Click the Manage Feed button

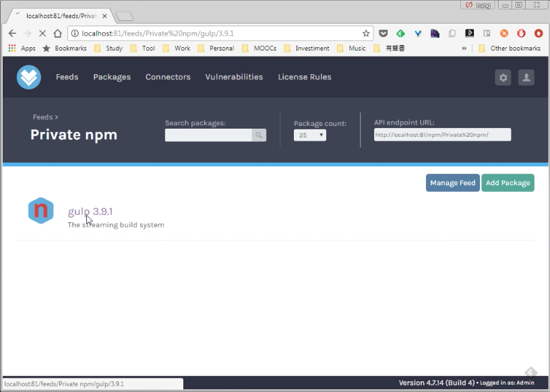[452, 183]
